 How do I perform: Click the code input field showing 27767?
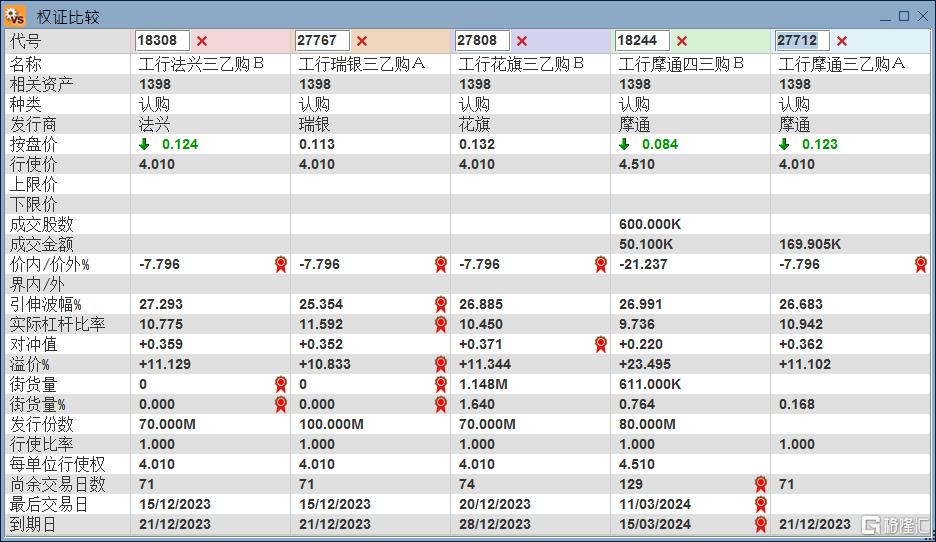point(322,41)
